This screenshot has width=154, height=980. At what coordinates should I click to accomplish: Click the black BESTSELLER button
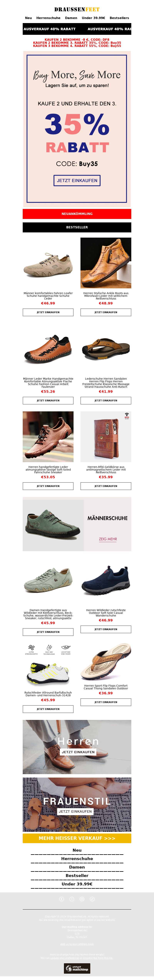coord(77,227)
